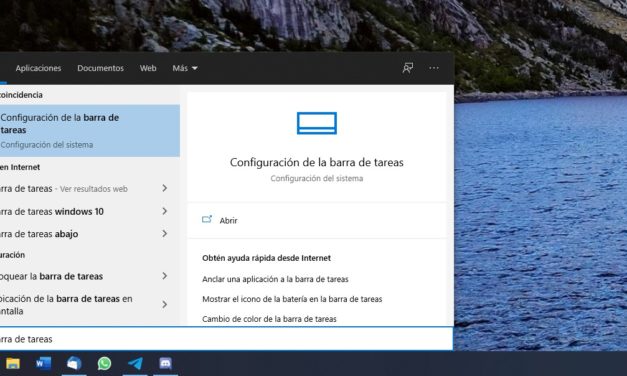Select the 'barra de tareas windows 10' suggestion
This screenshot has width=627, height=376.
[90, 211]
